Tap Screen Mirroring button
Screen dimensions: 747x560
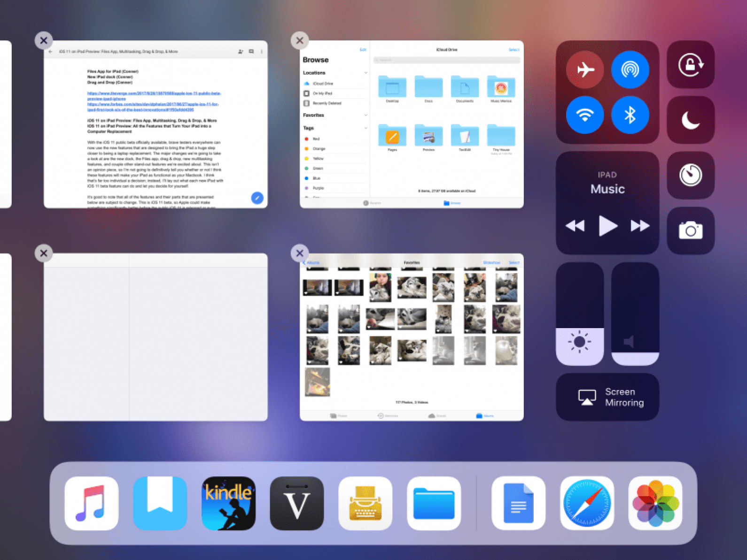click(x=607, y=397)
